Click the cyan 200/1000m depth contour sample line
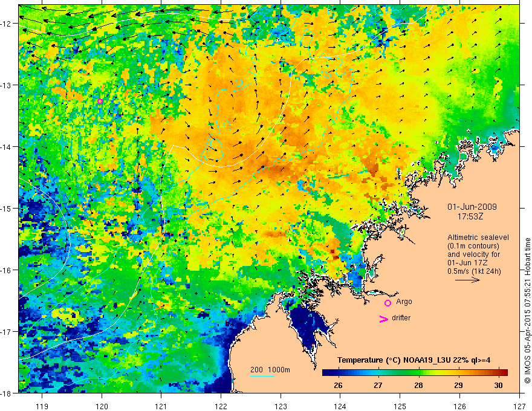532x411 pixels. pos(262,376)
